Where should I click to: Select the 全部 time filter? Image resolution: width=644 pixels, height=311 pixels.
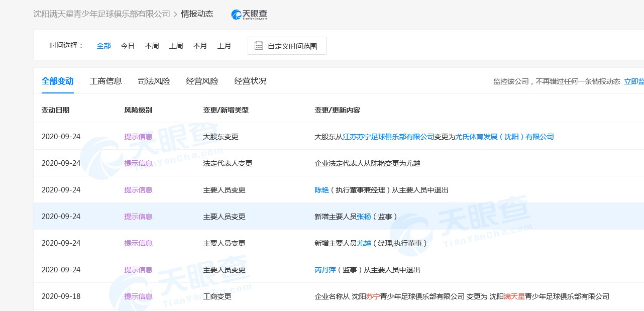[103, 46]
